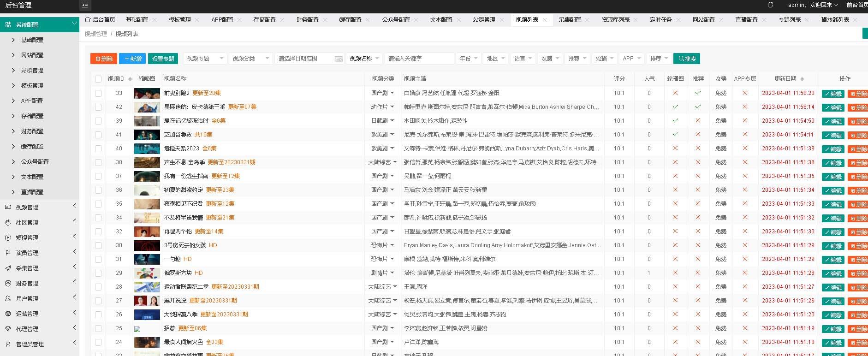Close the 资源库列表 tab

click(x=636, y=20)
